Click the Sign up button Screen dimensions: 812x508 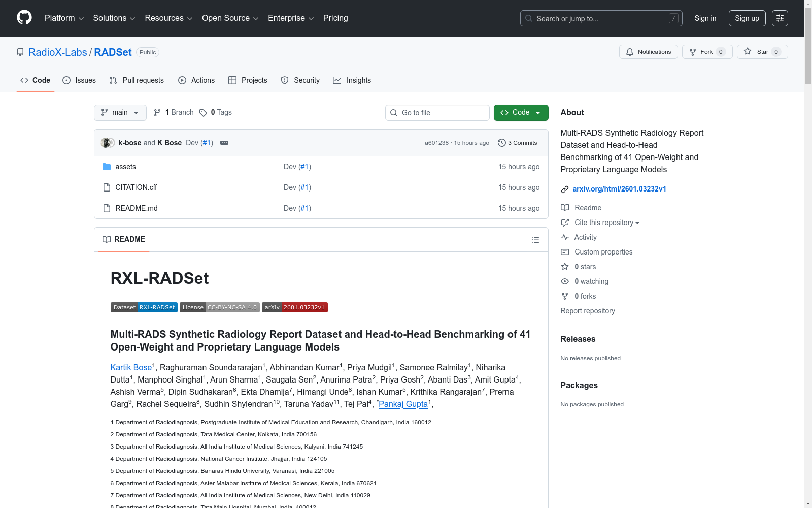click(x=747, y=18)
